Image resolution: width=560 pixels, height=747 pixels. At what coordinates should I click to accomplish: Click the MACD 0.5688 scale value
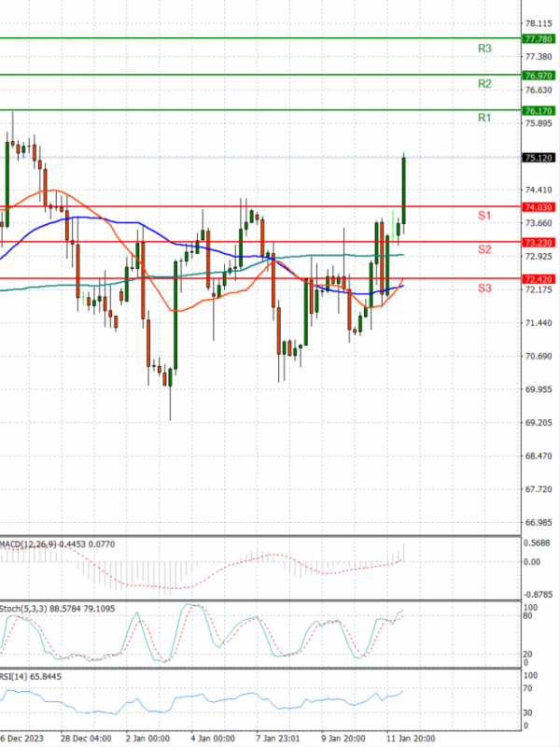point(537,543)
